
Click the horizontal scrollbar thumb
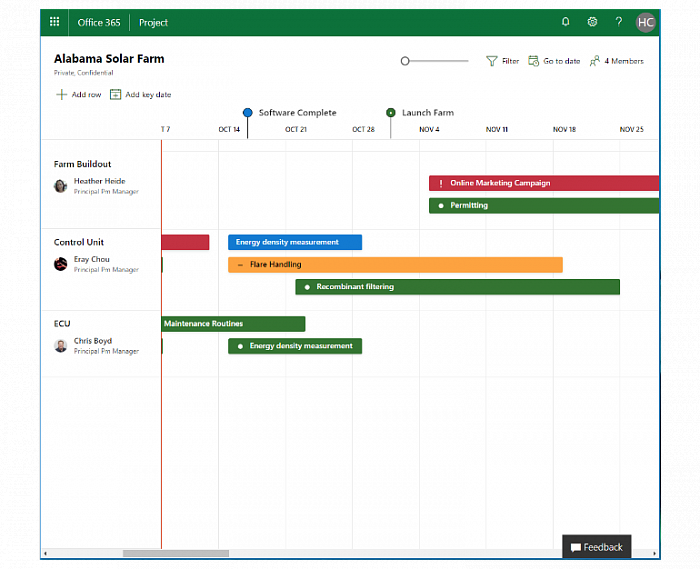(x=175, y=553)
